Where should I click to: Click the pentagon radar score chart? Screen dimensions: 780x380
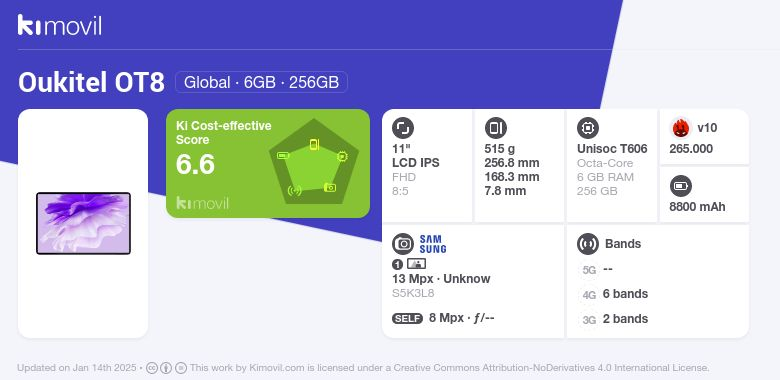[x=314, y=162]
